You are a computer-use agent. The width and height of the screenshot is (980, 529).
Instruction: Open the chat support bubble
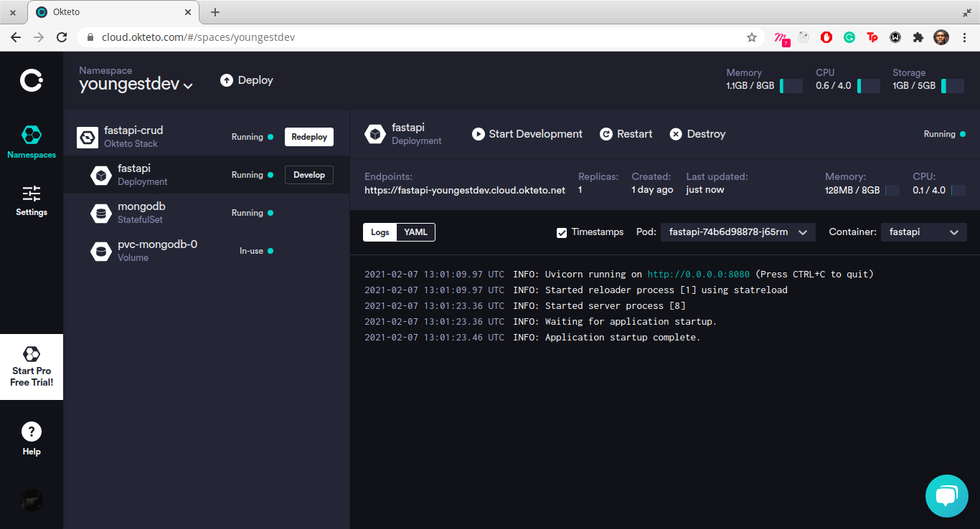click(947, 496)
